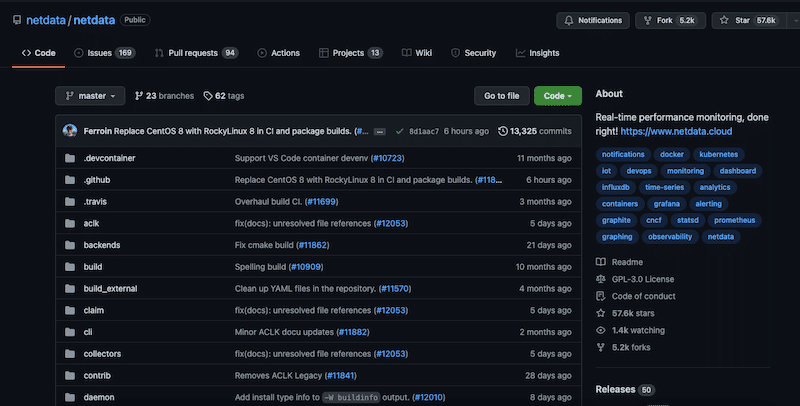Click the aclk folder icon
Screen dimensions: 800x406
pyautogui.click(x=70, y=223)
